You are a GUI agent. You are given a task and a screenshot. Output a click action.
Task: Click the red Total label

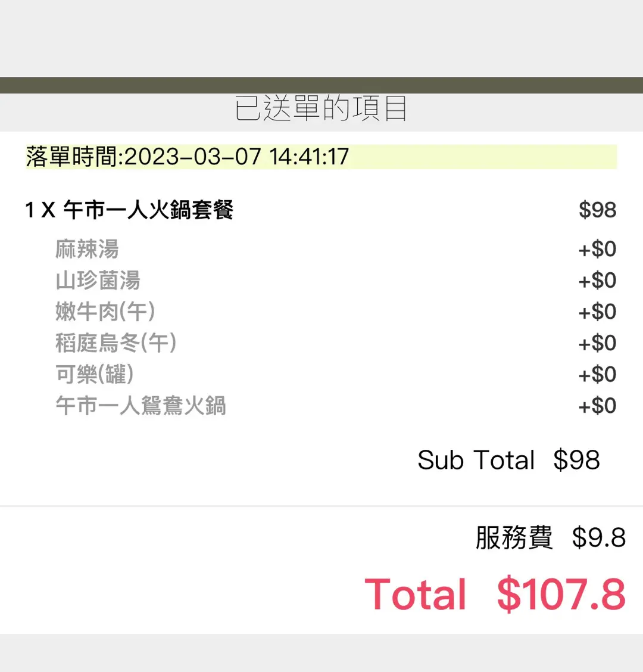pos(415,594)
